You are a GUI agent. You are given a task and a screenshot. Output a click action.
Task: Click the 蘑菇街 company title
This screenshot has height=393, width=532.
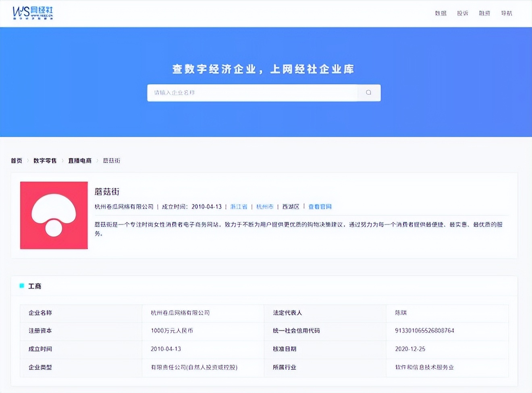click(x=107, y=192)
